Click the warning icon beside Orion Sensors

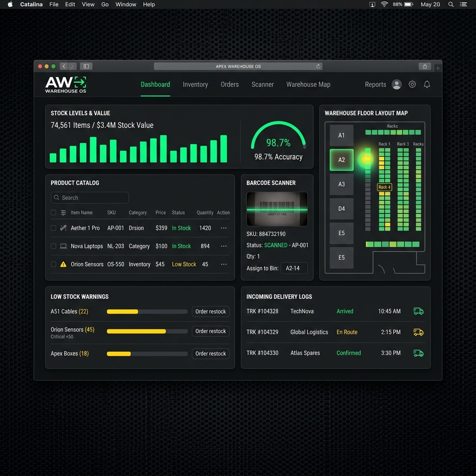coord(63,264)
